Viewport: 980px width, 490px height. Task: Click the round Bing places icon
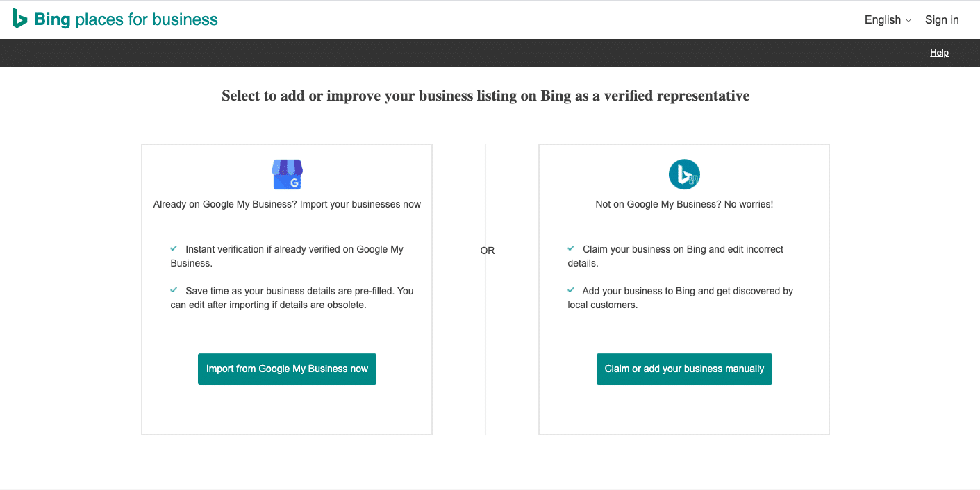[x=684, y=174]
